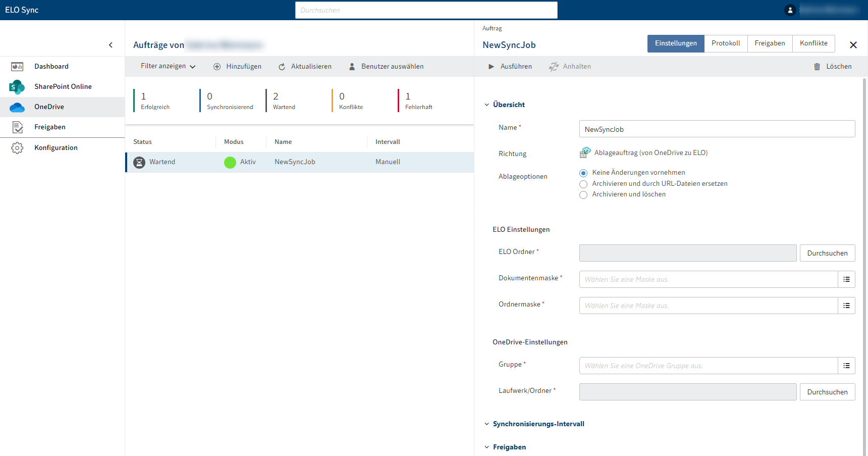Expand the Filter anzeigen dropdown
Screen dimensions: 868x456
pos(168,66)
